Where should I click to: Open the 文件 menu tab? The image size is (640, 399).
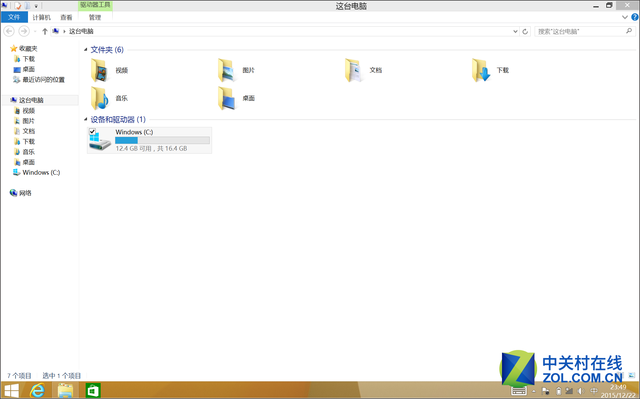(x=14, y=17)
